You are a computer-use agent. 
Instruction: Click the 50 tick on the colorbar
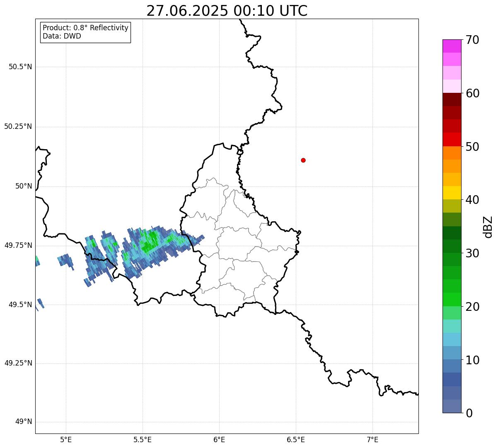(x=472, y=147)
